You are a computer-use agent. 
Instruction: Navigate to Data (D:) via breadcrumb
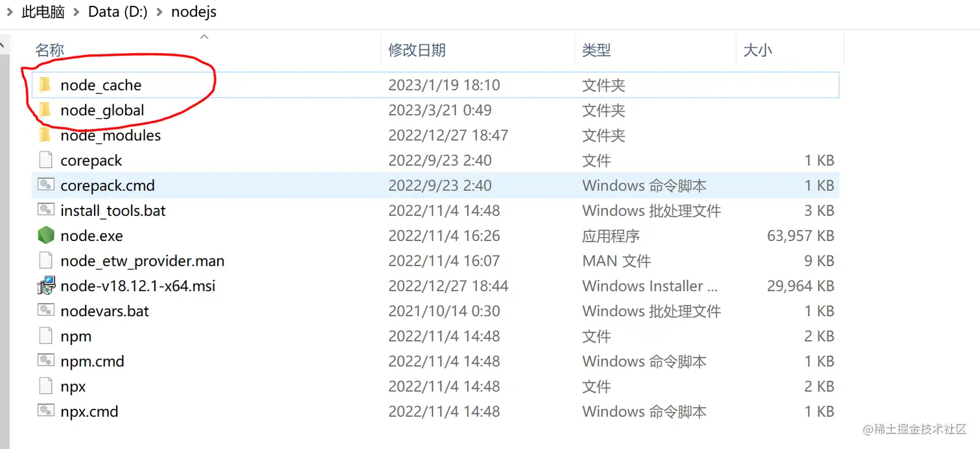point(117,11)
